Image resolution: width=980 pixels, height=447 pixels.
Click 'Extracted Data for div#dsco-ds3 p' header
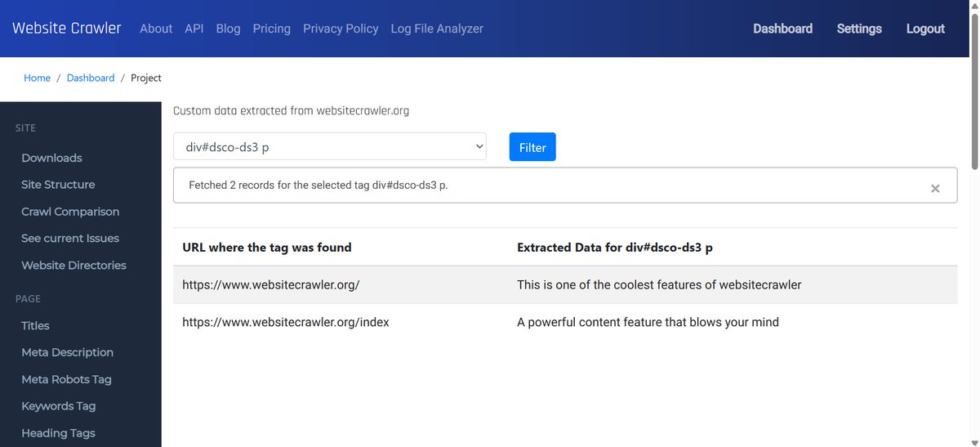pos(615,247)
